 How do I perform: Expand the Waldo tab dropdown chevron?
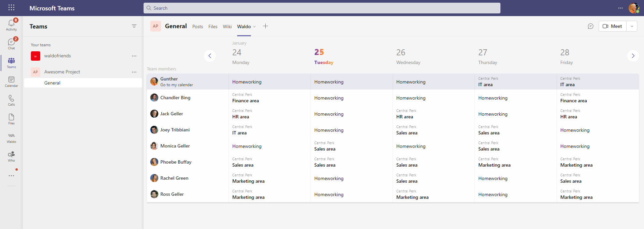pyautogui.click(x=254, y=27)
